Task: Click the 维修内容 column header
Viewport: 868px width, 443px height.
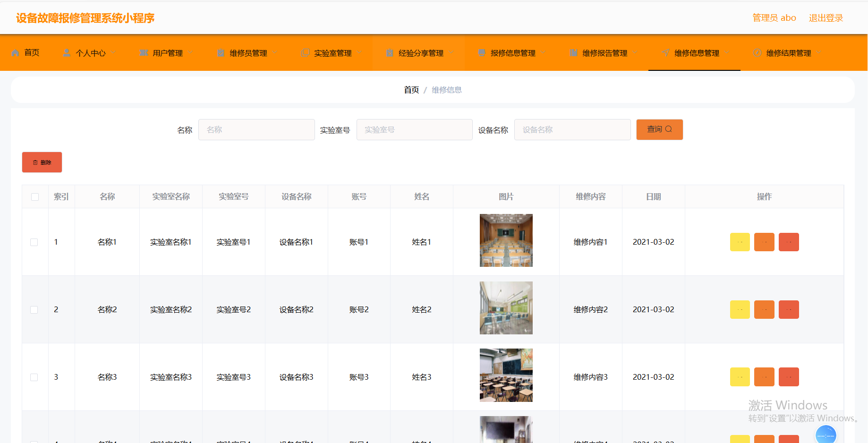Action: click(591, 196)
